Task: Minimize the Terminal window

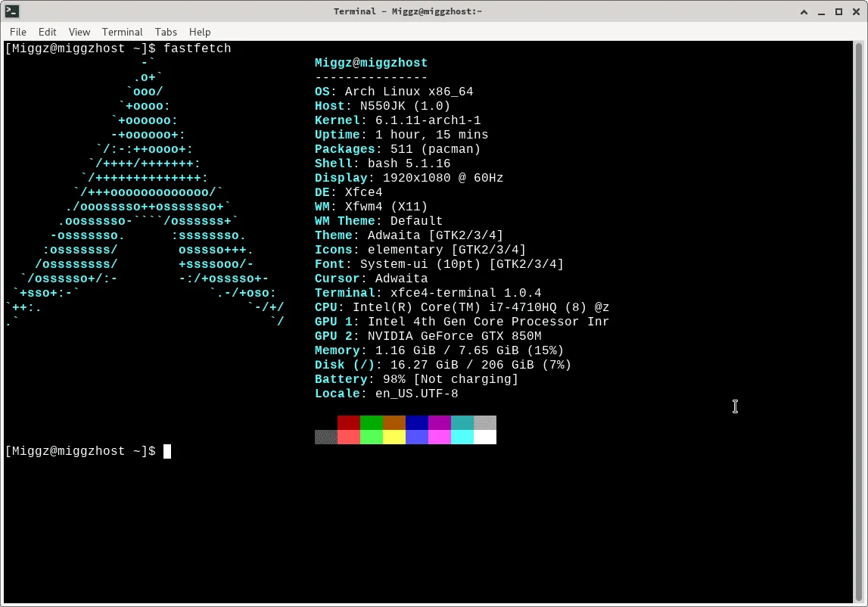Action: coord(822,11)
